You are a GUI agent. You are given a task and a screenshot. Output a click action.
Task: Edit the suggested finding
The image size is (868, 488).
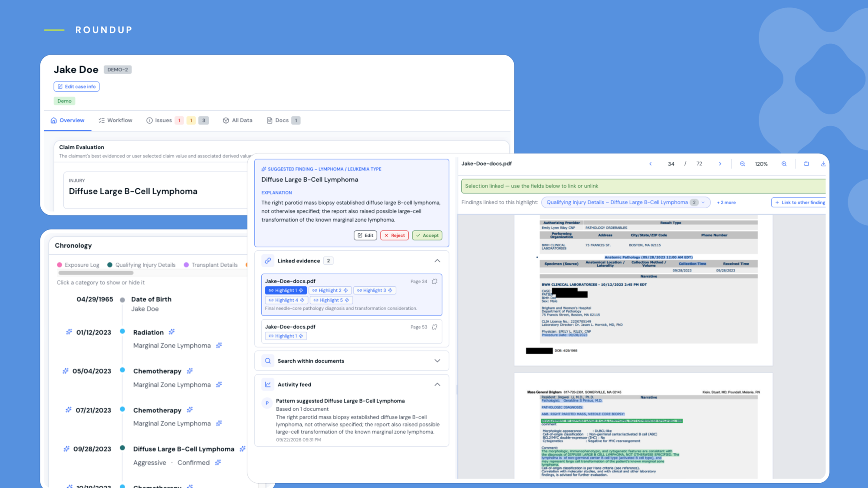[365, 236]
